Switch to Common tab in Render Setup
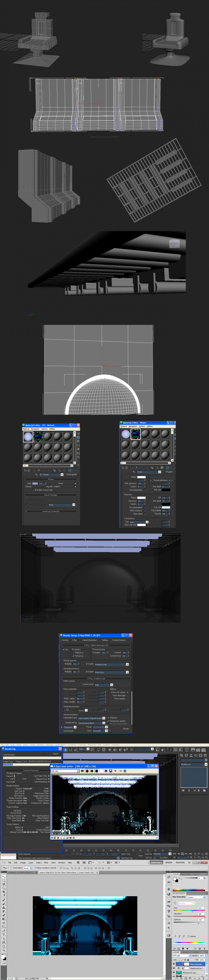Viewport: 209px width, 980px height. point(65,640)
